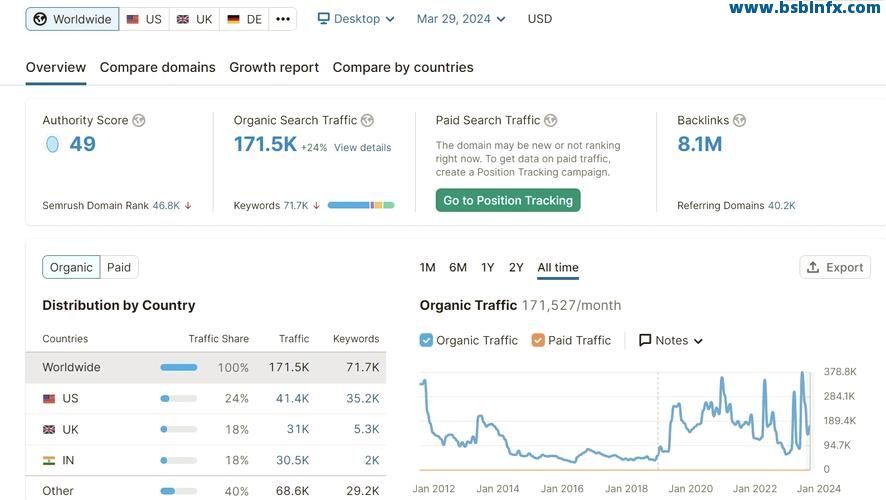Click the Keywords distribution color bar

[361, 205]
